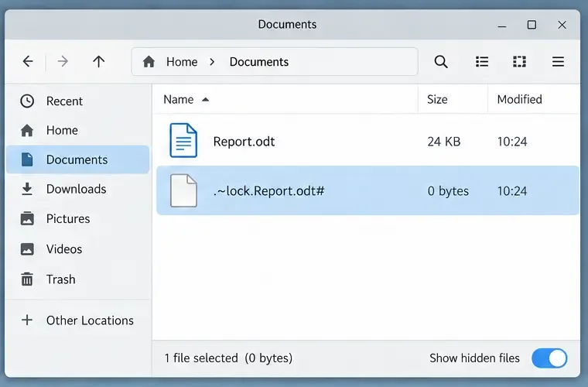This screenshot has height=387, width=588.
Task: Click the Report.odt document icon
Action: pos(183,140)
